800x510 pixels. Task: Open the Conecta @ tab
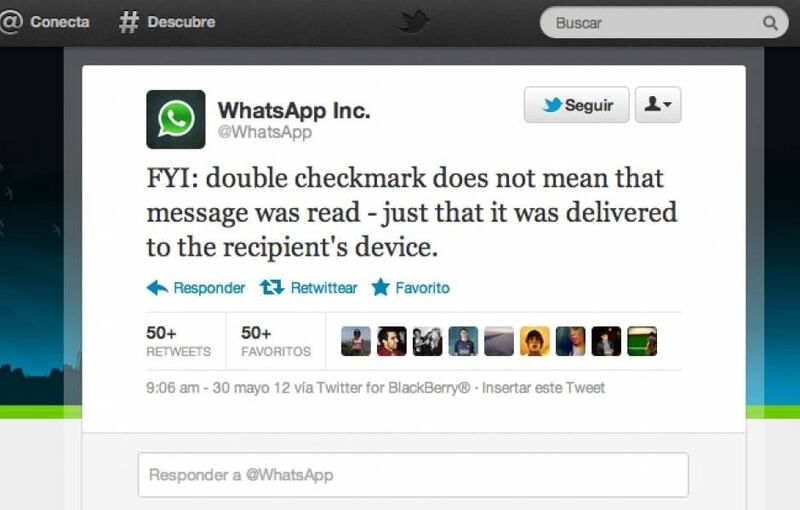click(44, 22)
